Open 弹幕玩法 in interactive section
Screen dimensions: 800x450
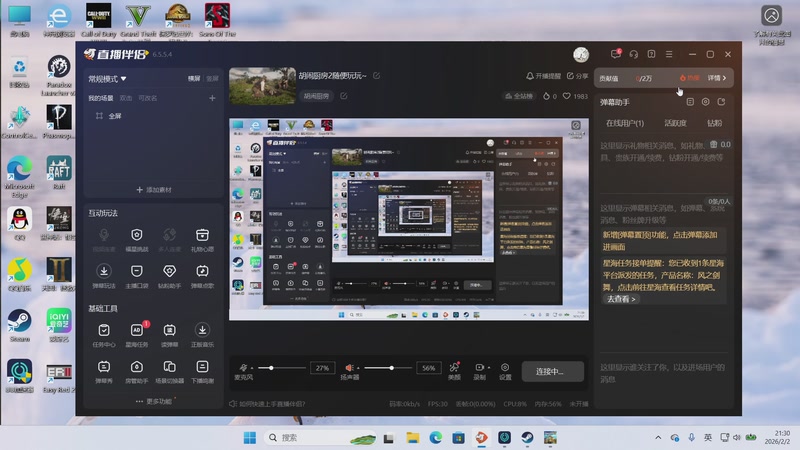[104, 276]
